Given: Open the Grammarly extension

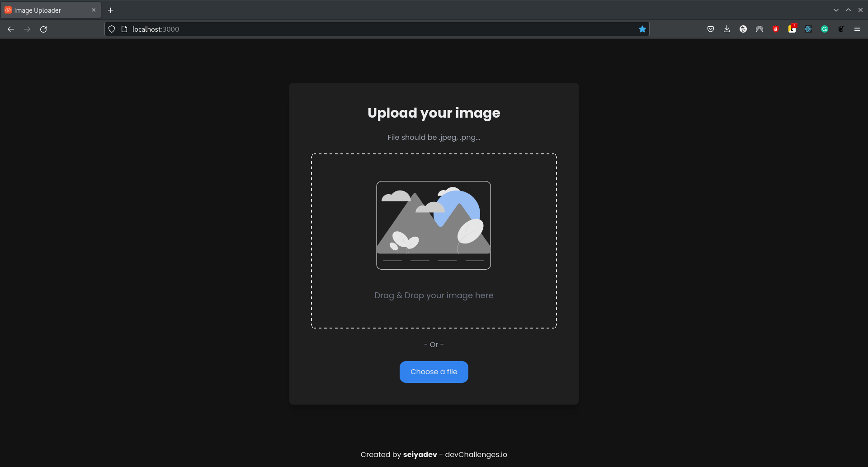Looking at the screenshot, I should [825, 29].
